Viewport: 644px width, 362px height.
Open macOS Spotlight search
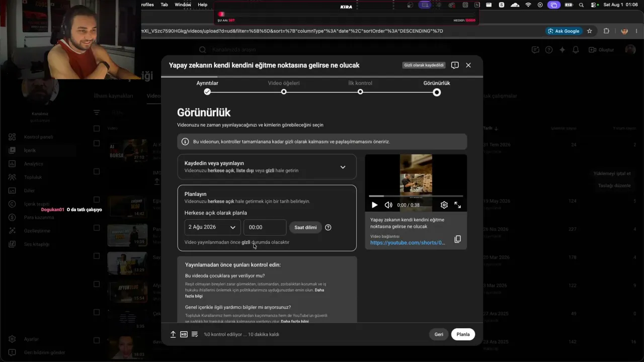[x=581, y=5]
